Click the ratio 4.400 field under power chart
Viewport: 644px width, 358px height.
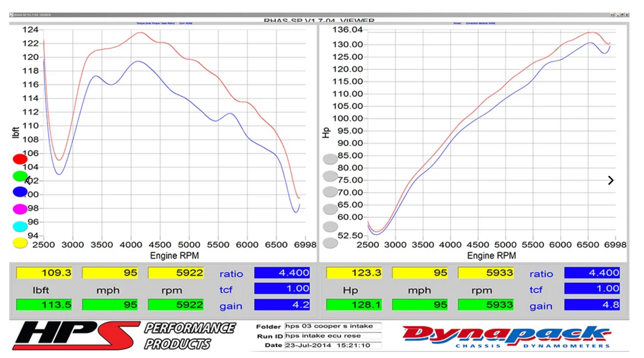[592, 273]
